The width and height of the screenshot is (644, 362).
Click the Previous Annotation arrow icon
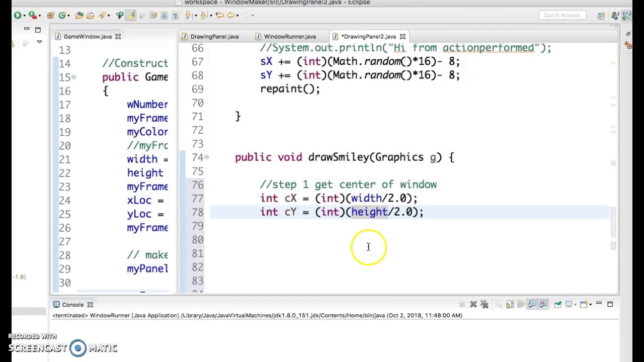click(x=203, y=15)
